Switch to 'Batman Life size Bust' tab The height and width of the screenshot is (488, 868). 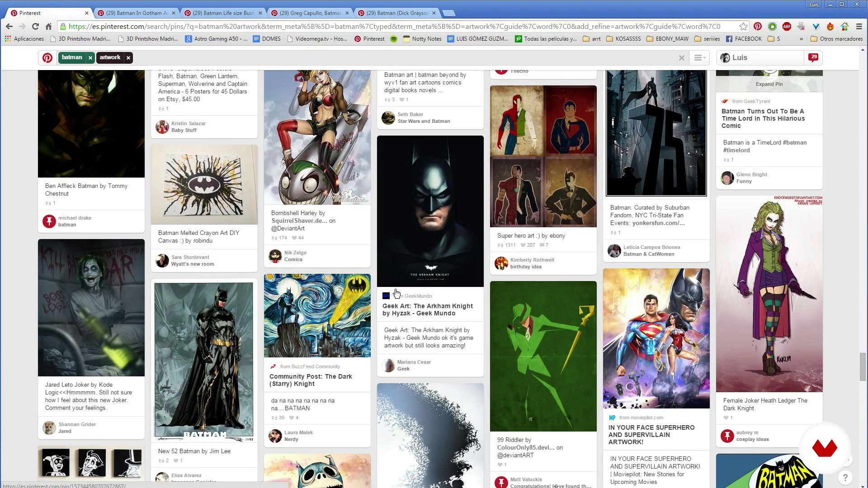pyautogui.click(x=224, y=13)
